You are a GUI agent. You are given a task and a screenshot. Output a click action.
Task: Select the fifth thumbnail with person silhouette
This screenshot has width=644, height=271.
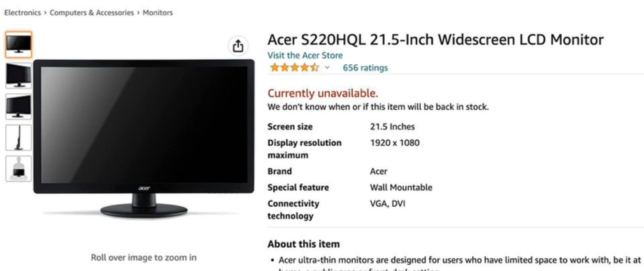point(18,169)
